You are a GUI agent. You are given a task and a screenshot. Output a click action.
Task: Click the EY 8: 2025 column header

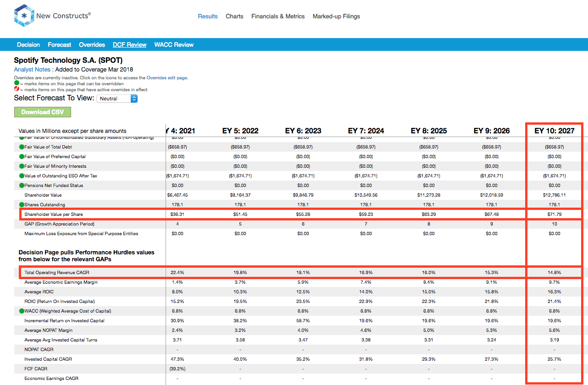point(429,131)
